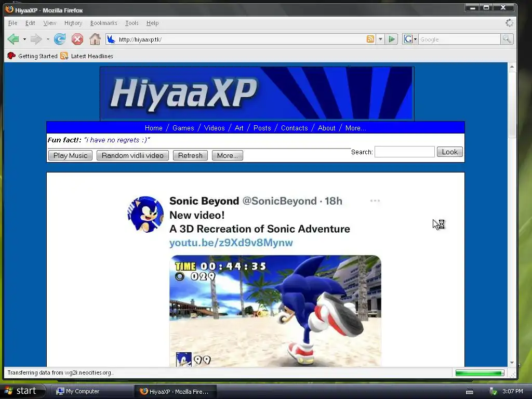532x399 pixels.
Task: Click the HiyaaXP Firefox taskbar button
Action: 175,391
